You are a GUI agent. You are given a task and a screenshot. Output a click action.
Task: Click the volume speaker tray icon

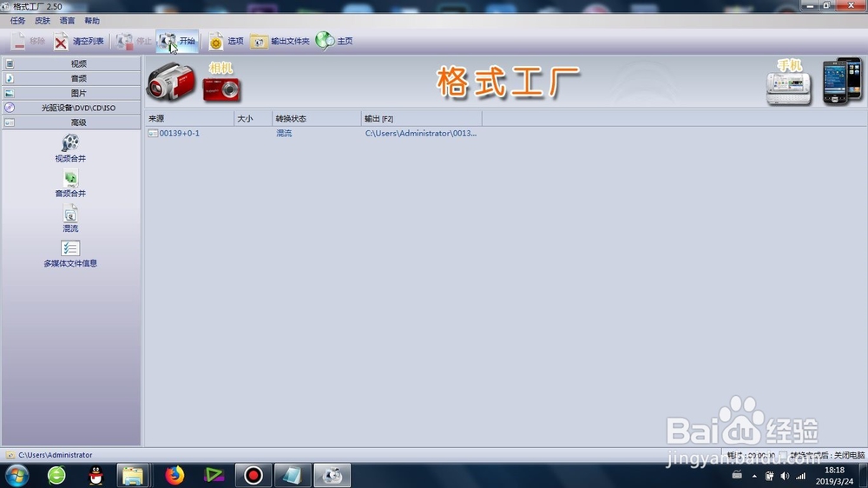click(785, 476)
